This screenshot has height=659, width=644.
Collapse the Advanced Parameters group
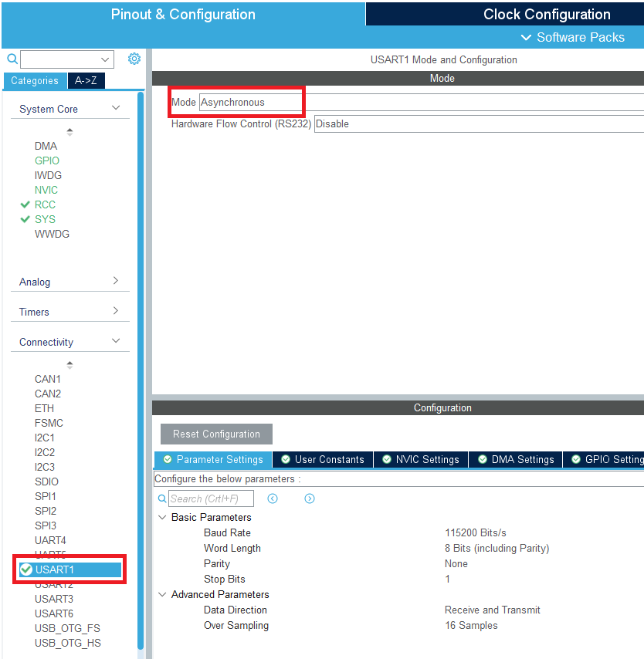point(162,594)
